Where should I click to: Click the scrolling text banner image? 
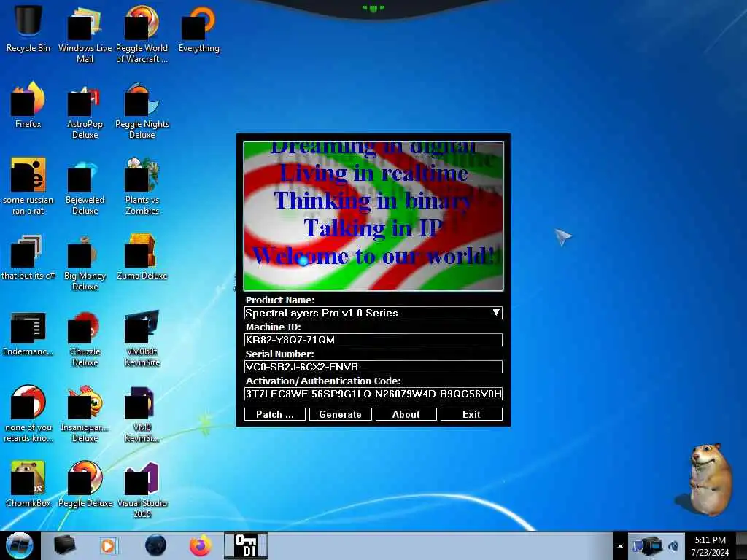[373, 216]
